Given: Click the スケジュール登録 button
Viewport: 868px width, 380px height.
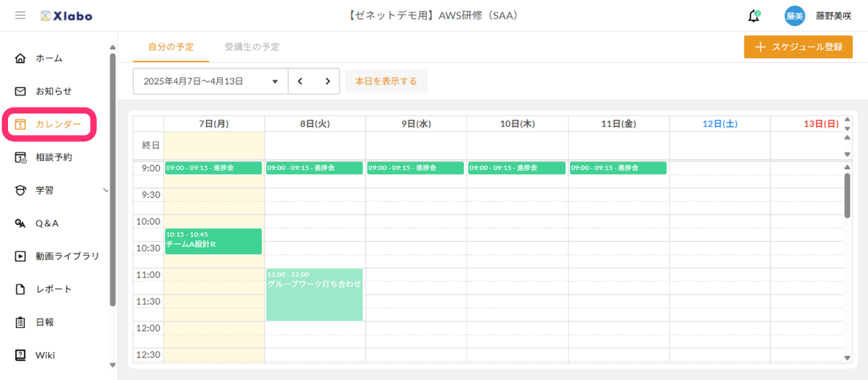Looking at the screenshot, I should 798,47.
